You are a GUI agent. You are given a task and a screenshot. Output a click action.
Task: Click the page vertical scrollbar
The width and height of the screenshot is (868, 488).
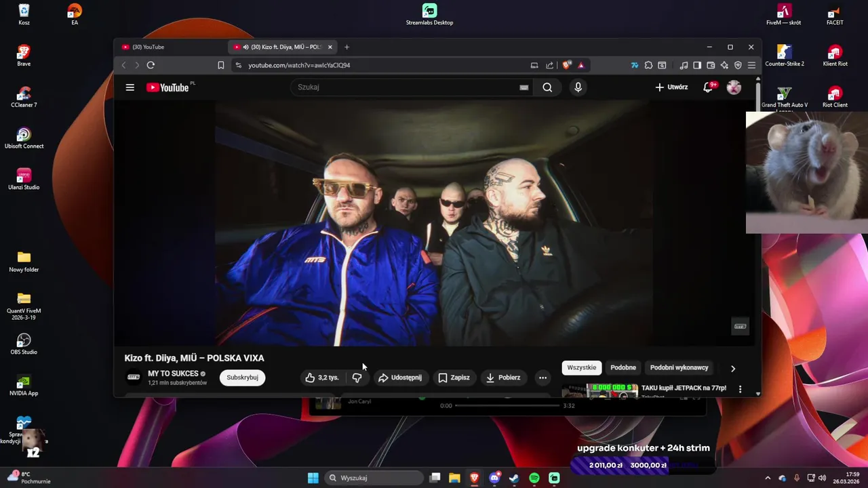pos(757,237)
